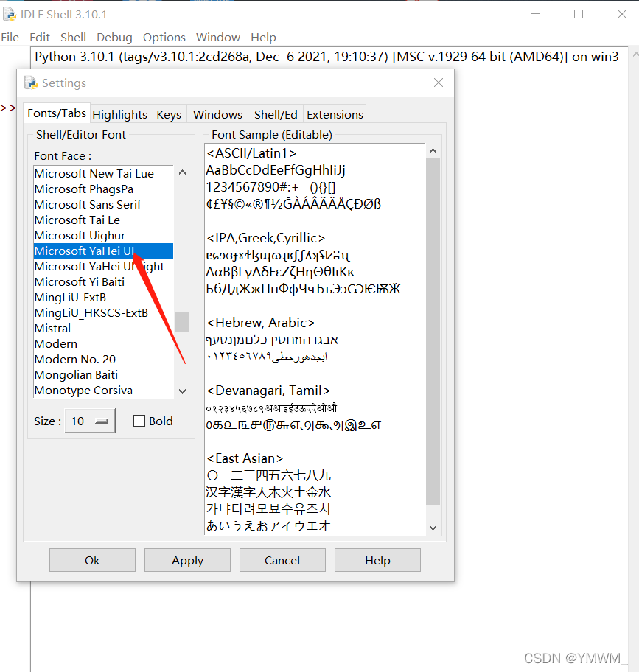The image size is (639, 672).
Task: Switch to the Keys tab
Action: click(x=169, y=114)
